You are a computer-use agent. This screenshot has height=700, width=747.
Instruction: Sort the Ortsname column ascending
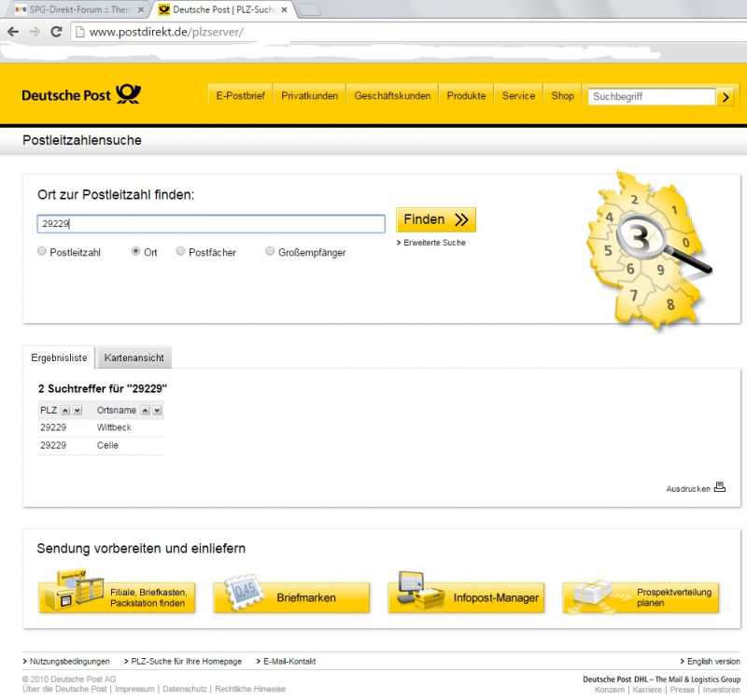pos(146,411)
